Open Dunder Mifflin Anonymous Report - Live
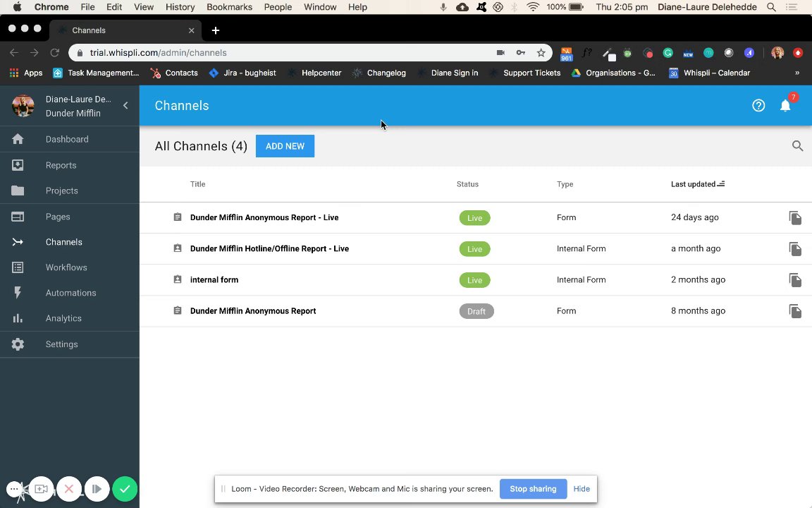812x508 pixels. click(264, 218)
